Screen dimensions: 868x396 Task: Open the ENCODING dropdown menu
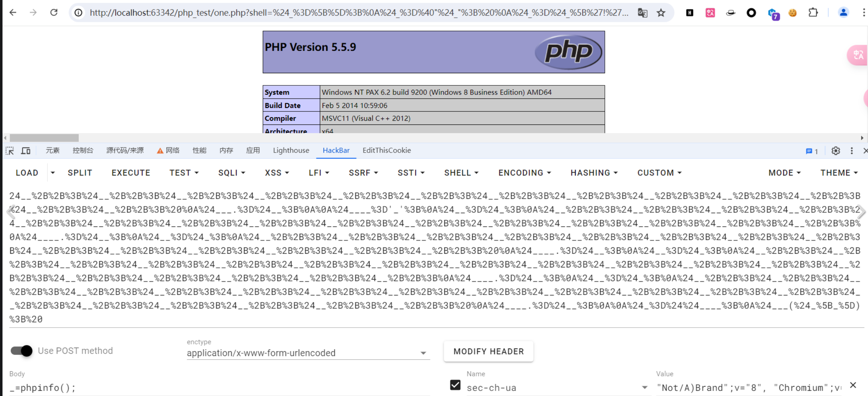524,173
